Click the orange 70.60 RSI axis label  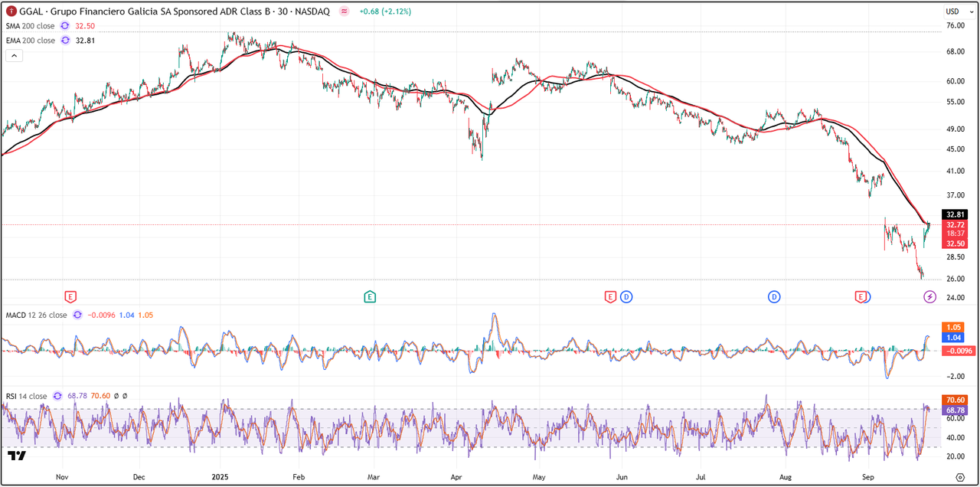pos(955,400)
